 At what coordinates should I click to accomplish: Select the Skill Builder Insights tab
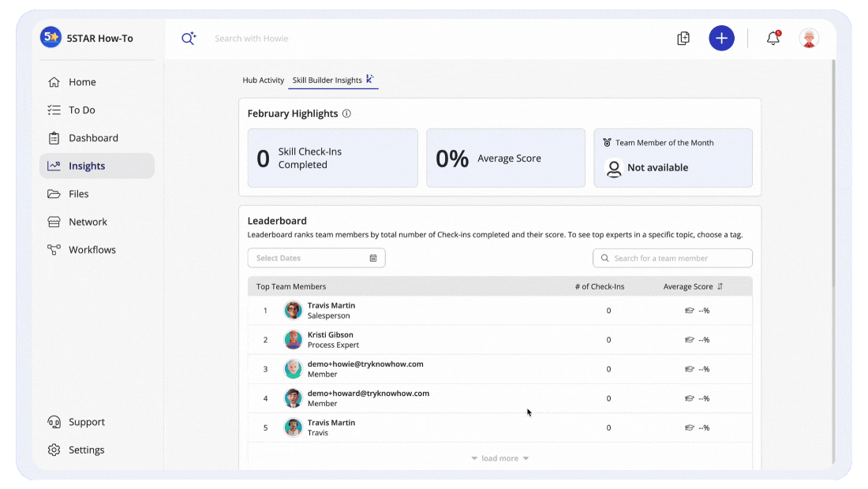(333, 80)
